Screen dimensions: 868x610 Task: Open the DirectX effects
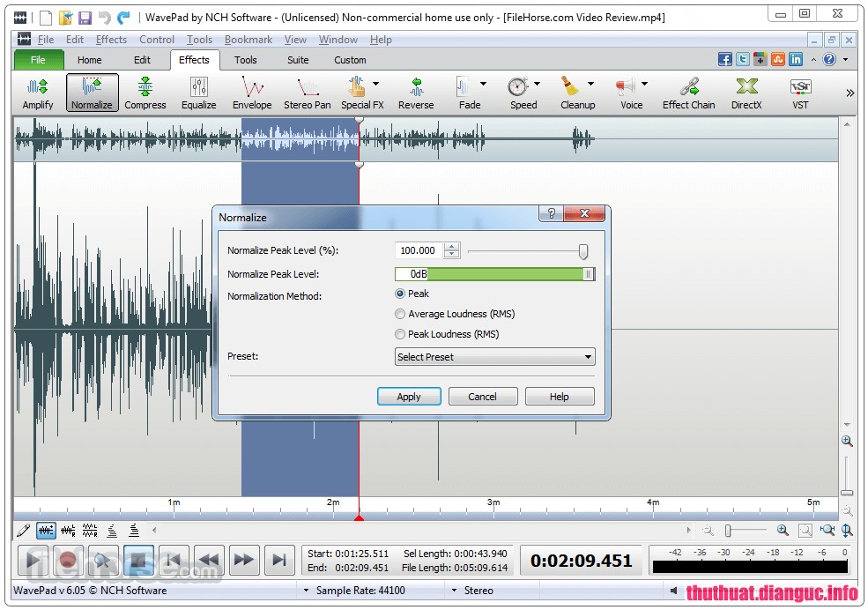click(746, 93)
